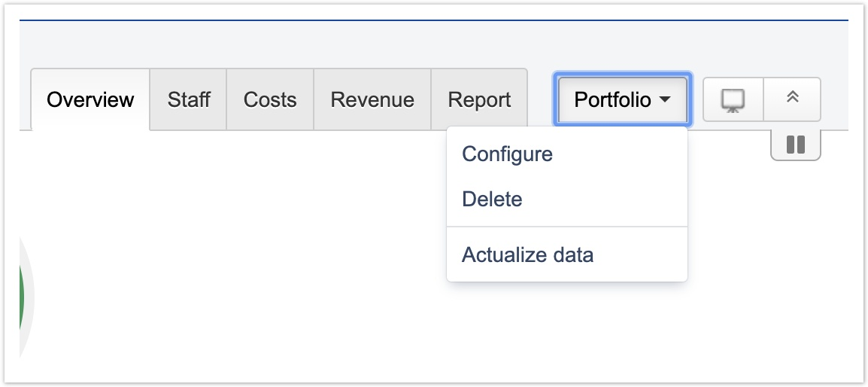Switch to the Overview tab
The width and height of the screenshot is (868, 387).
(90, 100)
